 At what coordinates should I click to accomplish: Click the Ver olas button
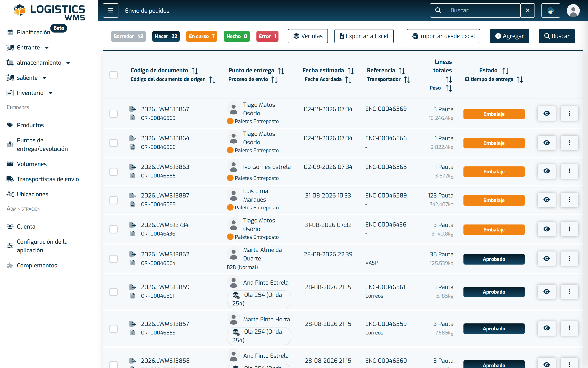click(x=308, y=36)
